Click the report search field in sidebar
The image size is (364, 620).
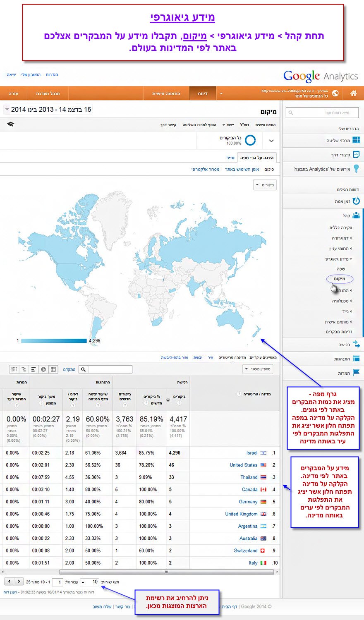(321, 113)
